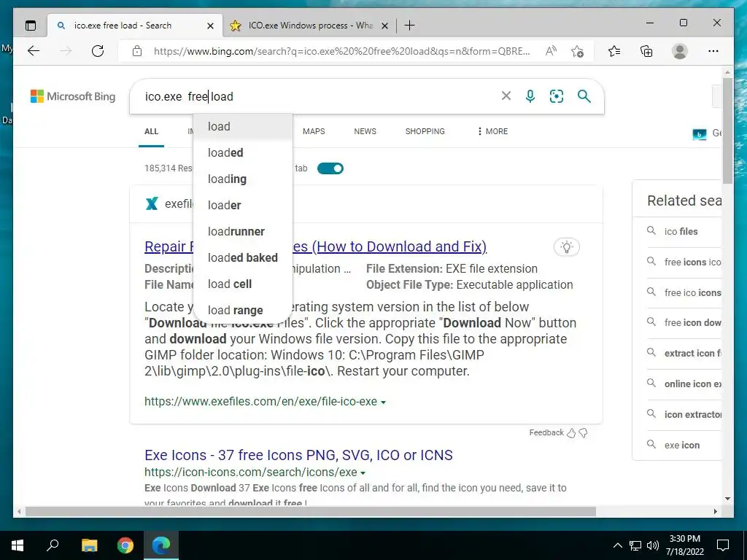This screenshot has width=747, height=560.
Task: Switch to the NEWS tab
Action: pyautogui.click(x=365, y=131)
